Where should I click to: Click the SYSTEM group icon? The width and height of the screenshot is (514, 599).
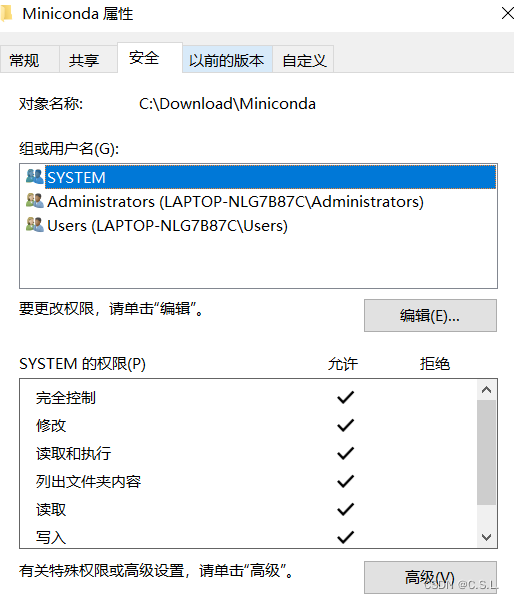[x=34, y=176]
